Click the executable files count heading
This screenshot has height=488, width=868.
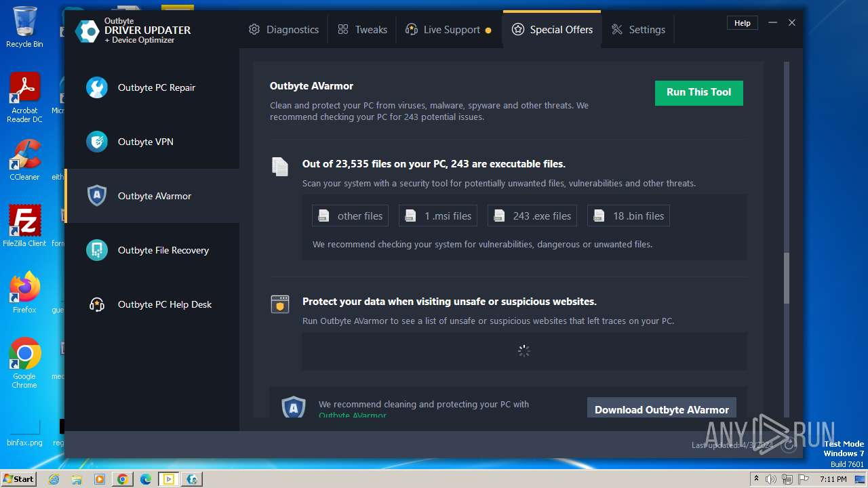[x=434, y=164]
